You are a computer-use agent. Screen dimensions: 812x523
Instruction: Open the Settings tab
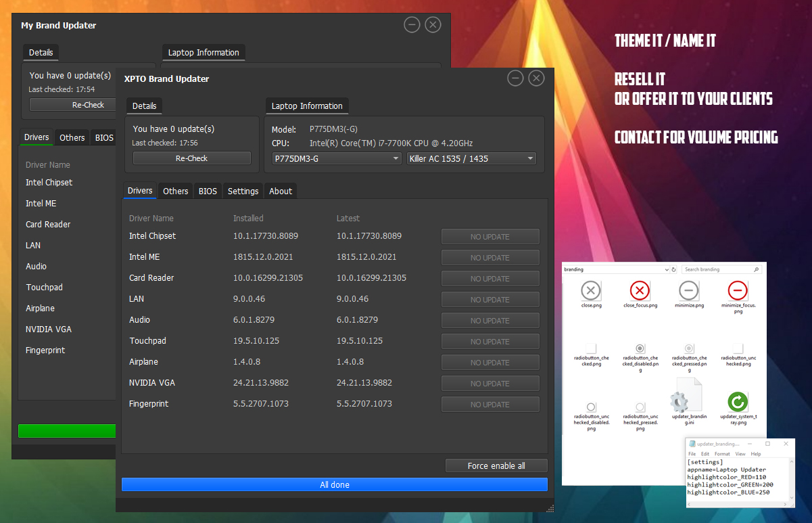tap(243, 191)
